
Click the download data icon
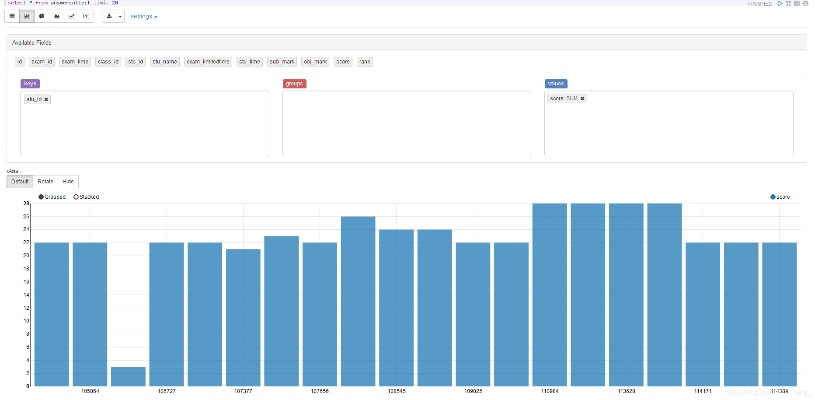tap(109, 17)
